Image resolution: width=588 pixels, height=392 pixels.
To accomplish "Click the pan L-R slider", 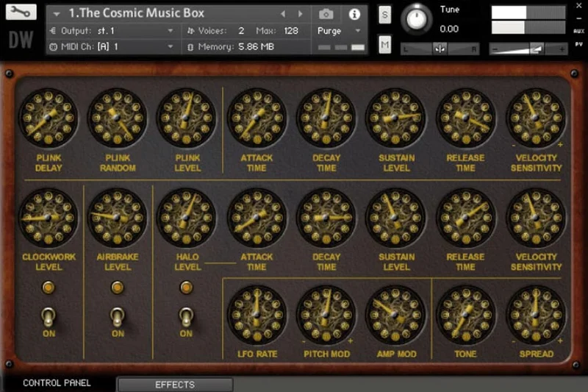I will (440, 49).
